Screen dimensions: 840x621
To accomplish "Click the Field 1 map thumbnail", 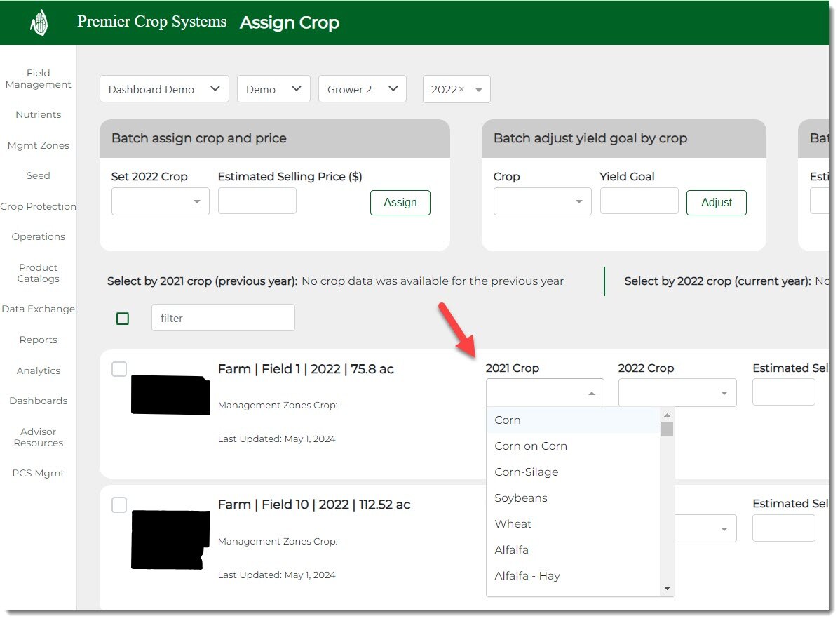I will [170, 395].
